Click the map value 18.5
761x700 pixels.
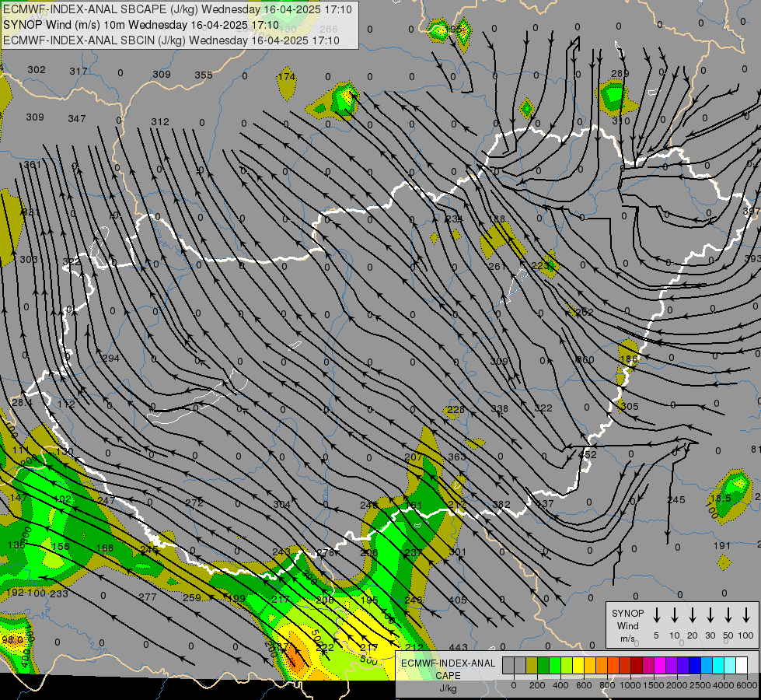coord(721,499)
